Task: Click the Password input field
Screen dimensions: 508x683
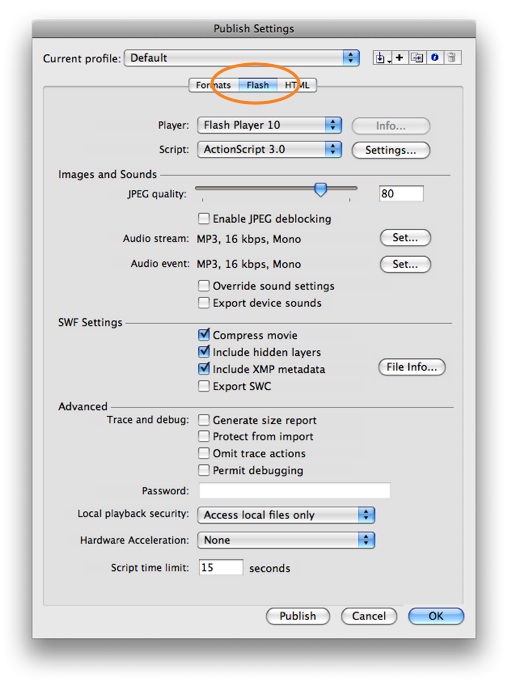Action: 295,490
